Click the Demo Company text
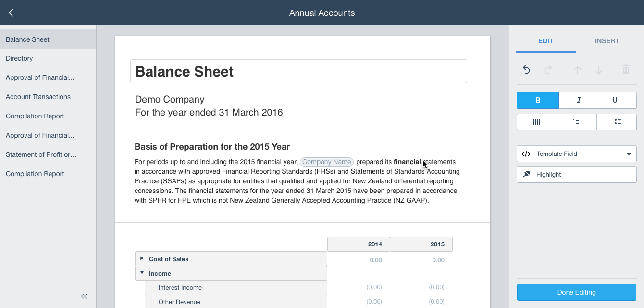Image resolution: width=644 pixels, height=308 pixels. coord(170,100)
